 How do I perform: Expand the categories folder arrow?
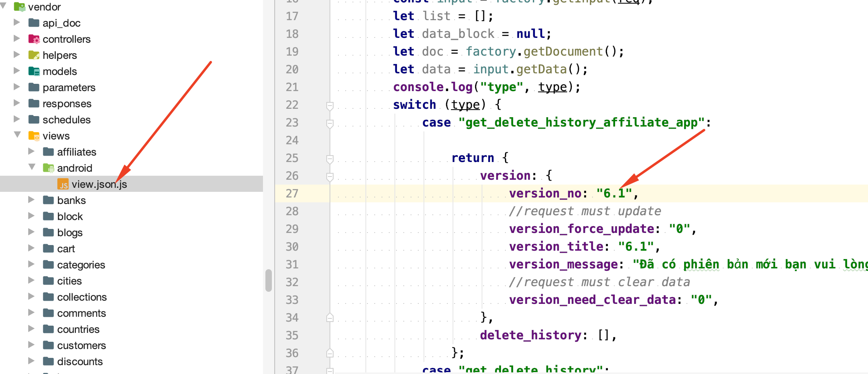(31, 264)
